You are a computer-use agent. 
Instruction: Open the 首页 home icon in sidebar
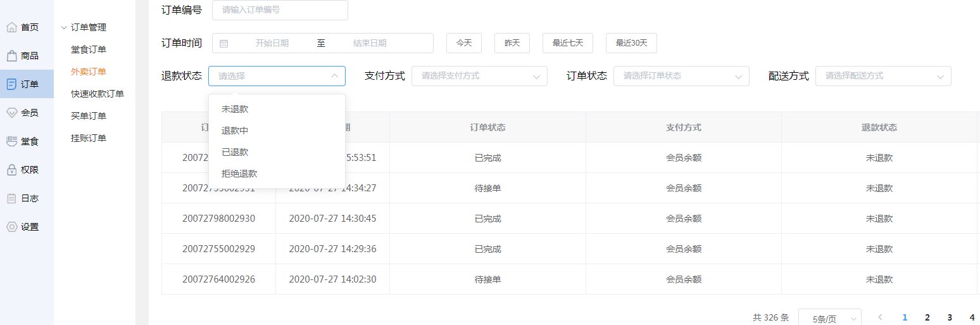click(x=11, y=27)
